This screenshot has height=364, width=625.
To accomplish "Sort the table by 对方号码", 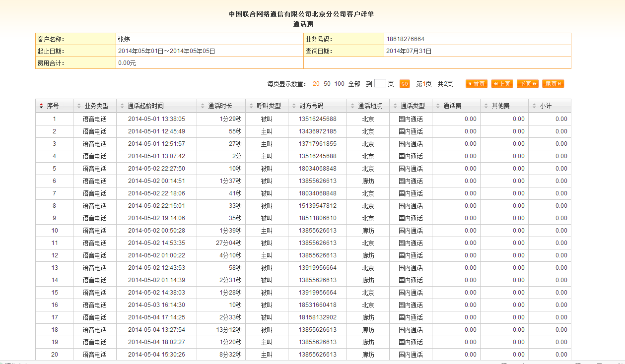I will point(311,106).
